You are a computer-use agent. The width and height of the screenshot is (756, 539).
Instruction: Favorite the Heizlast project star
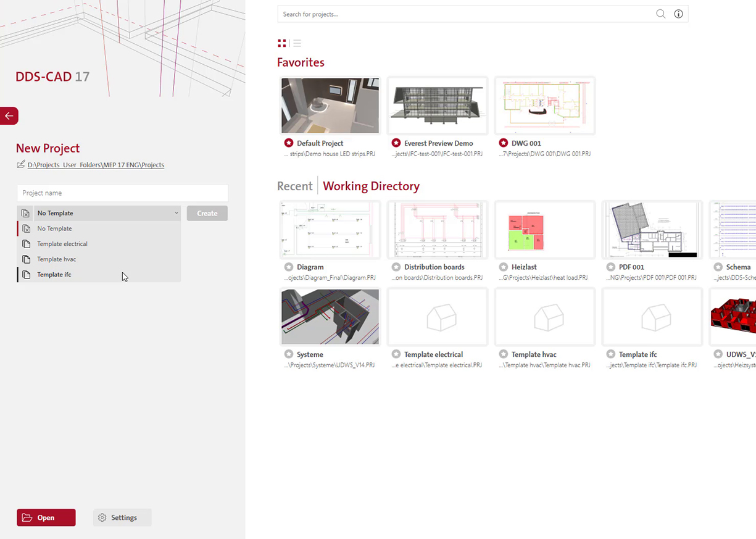point(504,267)
